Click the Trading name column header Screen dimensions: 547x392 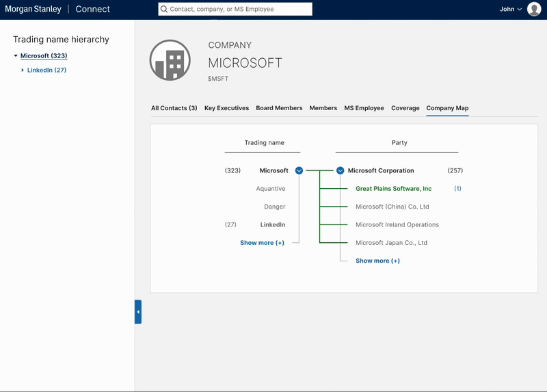click(264, 142)
